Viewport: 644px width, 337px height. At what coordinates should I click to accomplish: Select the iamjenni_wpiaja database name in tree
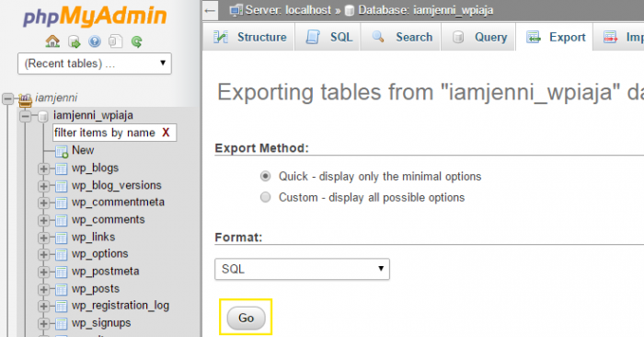pyautogui.click(x=93, y=115)
